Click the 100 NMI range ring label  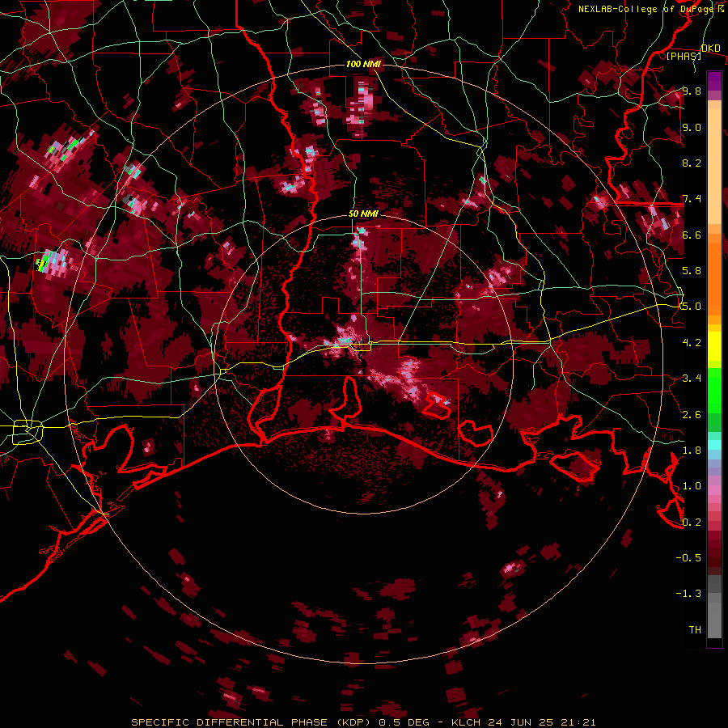point(363,64)
